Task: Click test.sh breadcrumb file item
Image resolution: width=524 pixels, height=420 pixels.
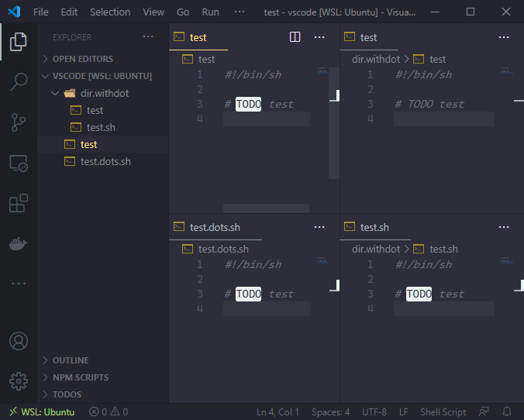Action: [x=436, y=249]
